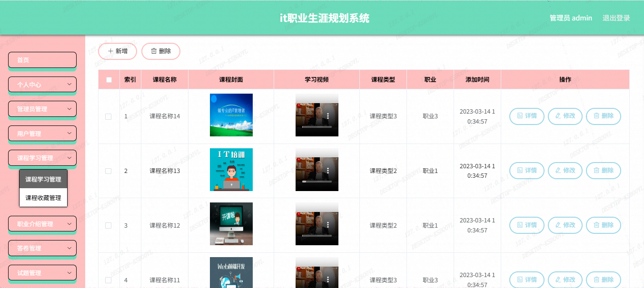Open the 课程收藏管理 submenu entry
Image resolution: width=644 pixels, height=288 pixels.
(43, 198)
